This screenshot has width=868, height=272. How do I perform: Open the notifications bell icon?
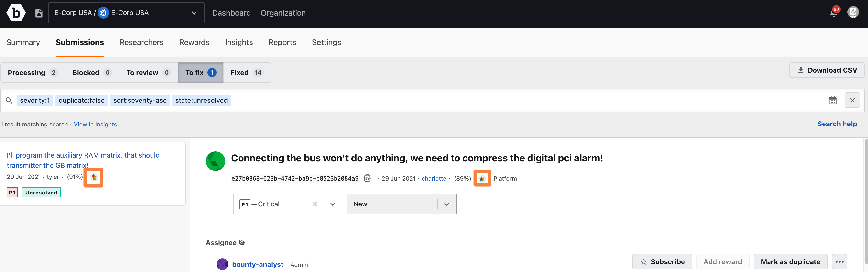834,13
